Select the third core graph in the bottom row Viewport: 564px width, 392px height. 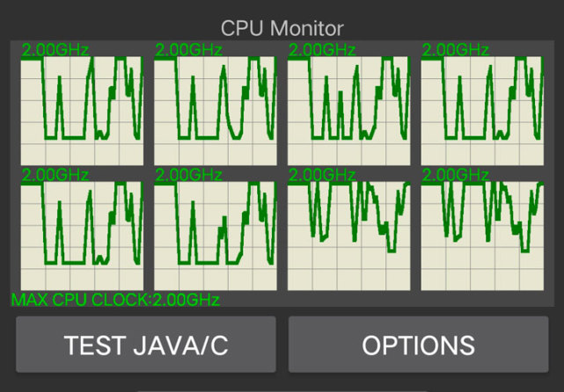tap(349, 236)
